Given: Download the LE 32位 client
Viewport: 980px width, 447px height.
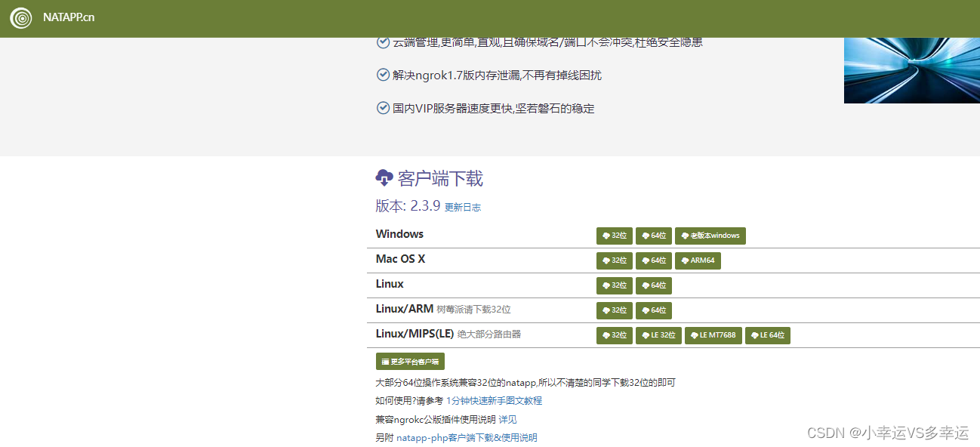Looking at the screenshot, I should pyautogui.click(x=658, y=335).
